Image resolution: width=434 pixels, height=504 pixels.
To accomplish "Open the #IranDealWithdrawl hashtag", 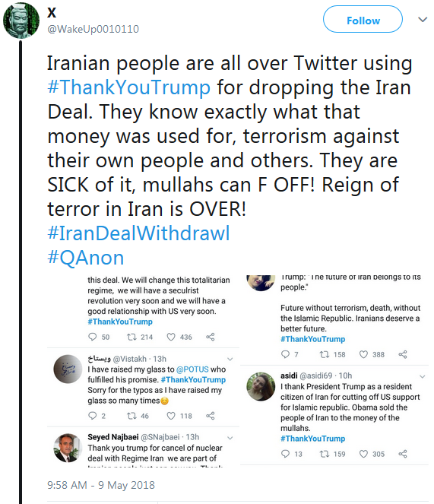I will coord(138,233).
